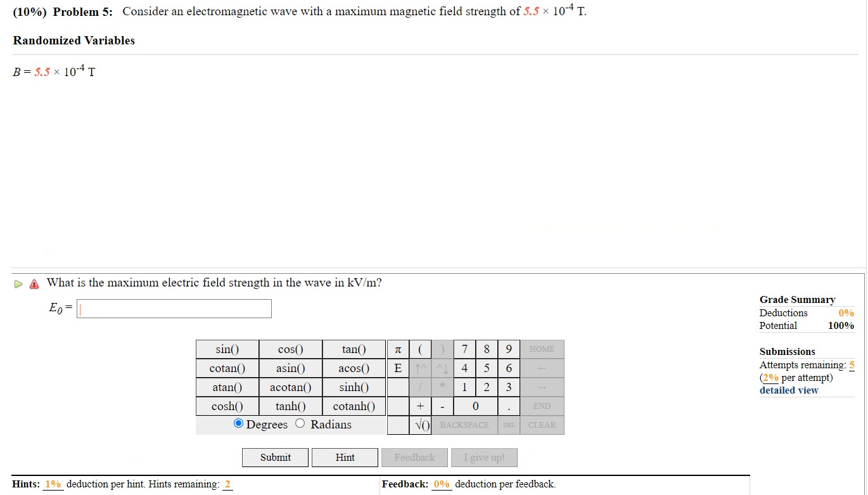
Task: Select the π symbol on the keypad
Action: [x=398, y=349]
